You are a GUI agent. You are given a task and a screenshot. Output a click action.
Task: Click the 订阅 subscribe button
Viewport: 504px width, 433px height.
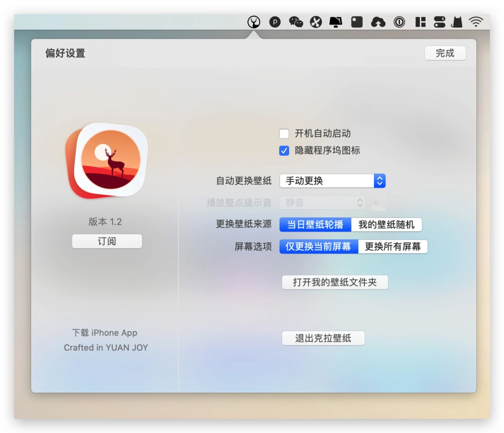click(107, 241)
